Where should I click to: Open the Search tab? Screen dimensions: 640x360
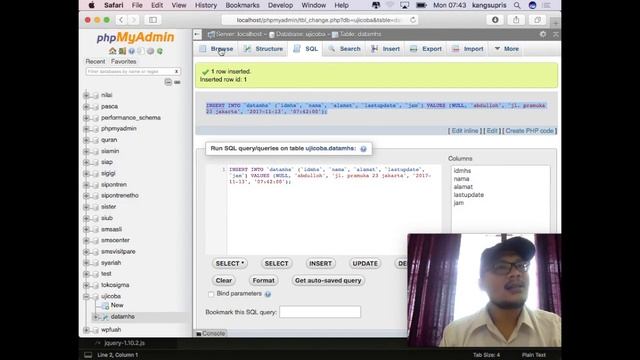point(345,49)
